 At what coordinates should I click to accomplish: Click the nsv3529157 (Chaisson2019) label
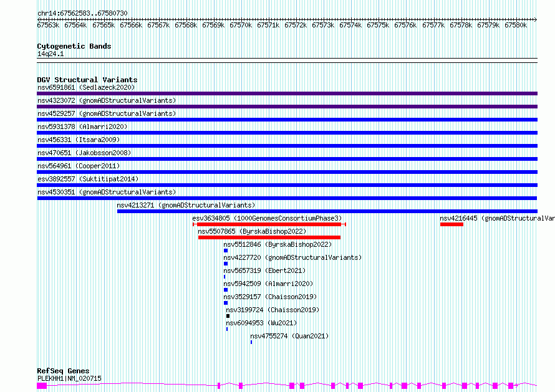(x=270, y=297)
